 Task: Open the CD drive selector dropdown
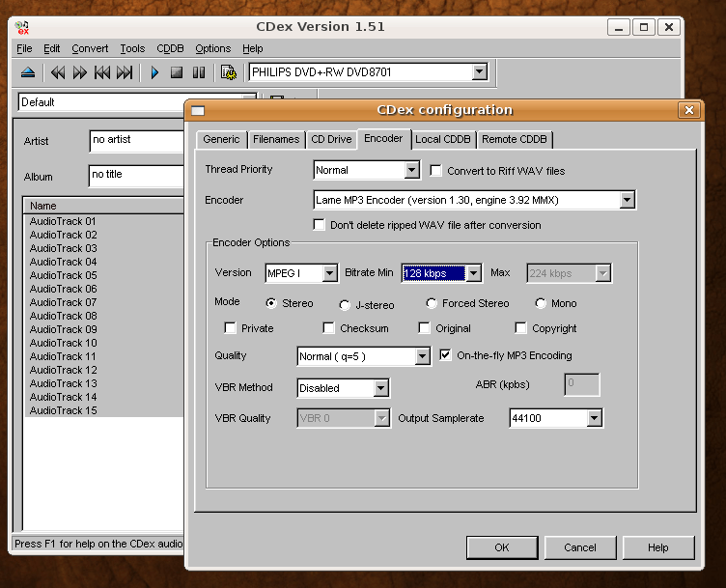tap(480, 72)
